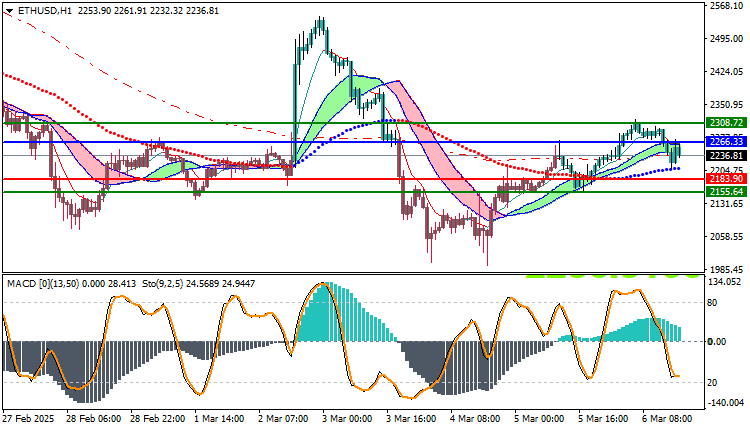Screen dimensions: 750x430
Task: Click the 28 Feb 06:00 time label
Action: [x=93, y=419]
